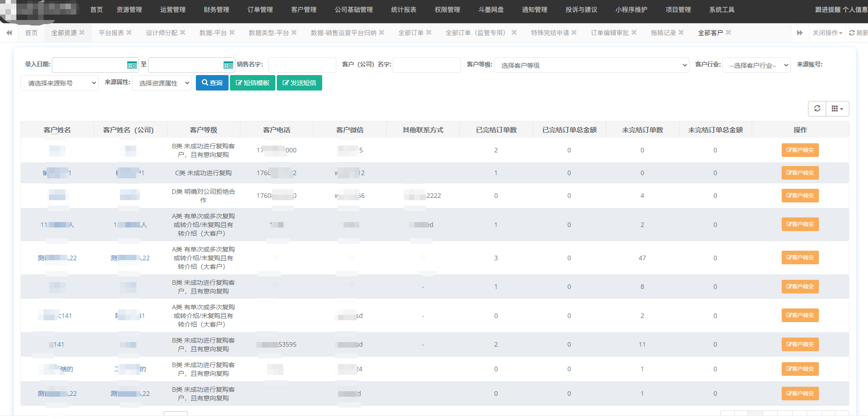This screenshot has width=868, height=419.
Task: Expand the 来源账号 select box
Action: coord(60,83)
